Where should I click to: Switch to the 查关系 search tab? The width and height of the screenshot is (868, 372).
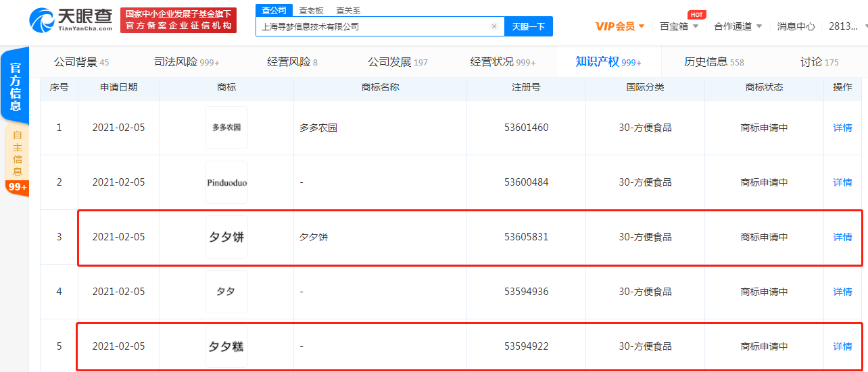tap(348, 10)
